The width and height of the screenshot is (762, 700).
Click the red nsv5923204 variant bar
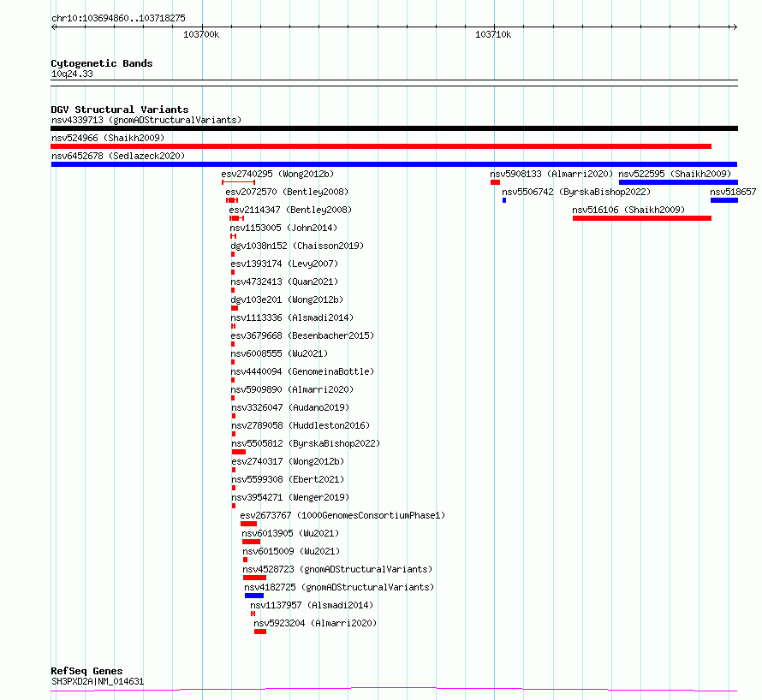coord(260,632)
